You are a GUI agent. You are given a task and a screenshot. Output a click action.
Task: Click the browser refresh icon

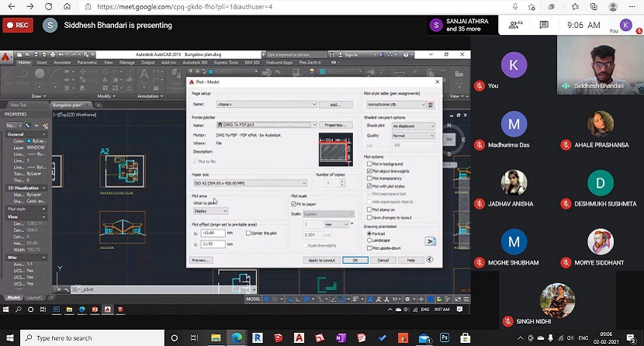pos(48,7)
